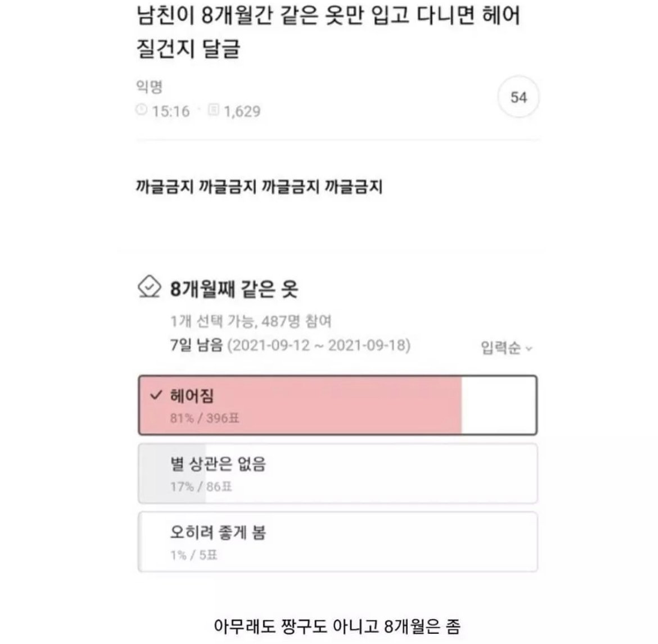Click the poll title 8개월째 같은 옷
Image resolution: width=658 pixels, height=644 pixels.
[x=234, y=289]
